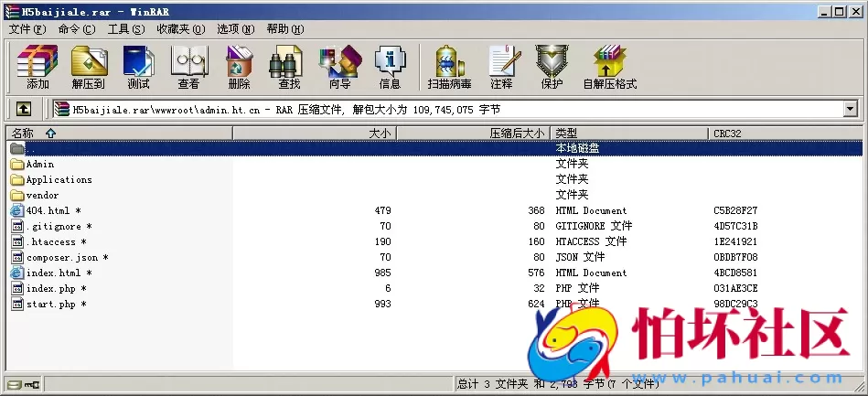Image resolution: width=868 pixels, height=396 pixels.
Task: Click CRC32 value 4BCD8581
Action: [735, 273]
